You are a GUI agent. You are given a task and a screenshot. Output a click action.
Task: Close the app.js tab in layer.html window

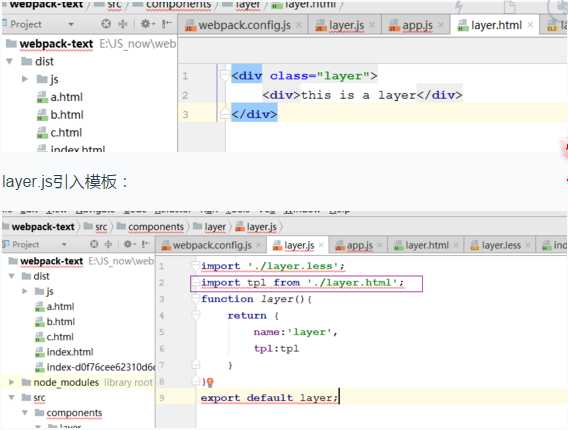(x=440, y=25)
